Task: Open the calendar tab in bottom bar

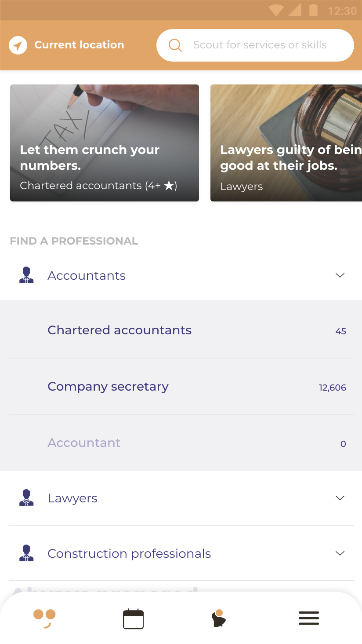Action: [133, 619]
